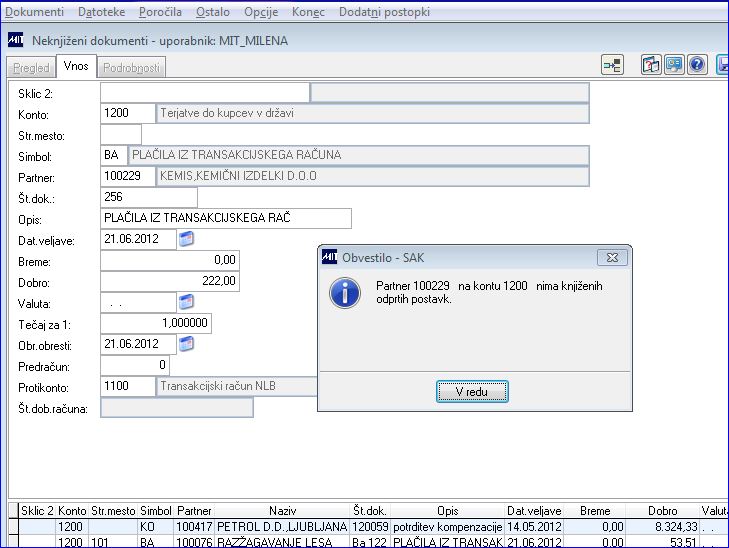
Task: Confirm the notice with V redu
Action: 472,391
